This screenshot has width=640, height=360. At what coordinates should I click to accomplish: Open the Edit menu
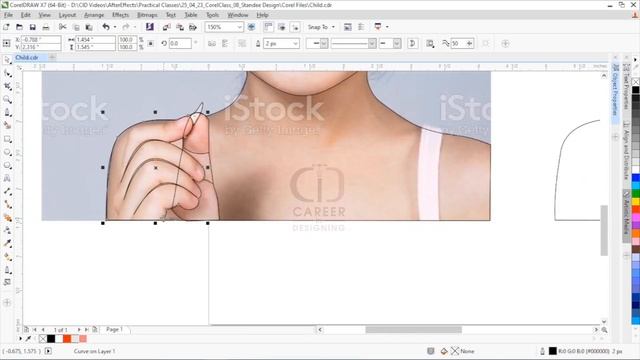coord(25,15)
